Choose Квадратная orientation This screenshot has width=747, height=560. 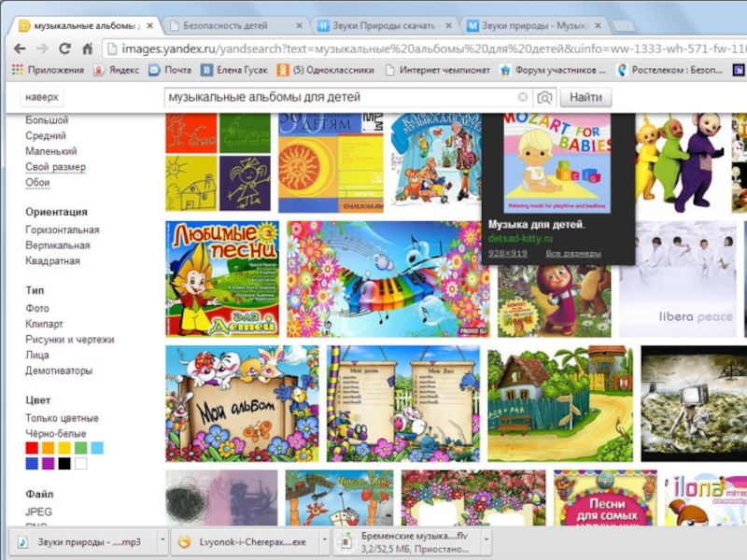pos(52,261)
